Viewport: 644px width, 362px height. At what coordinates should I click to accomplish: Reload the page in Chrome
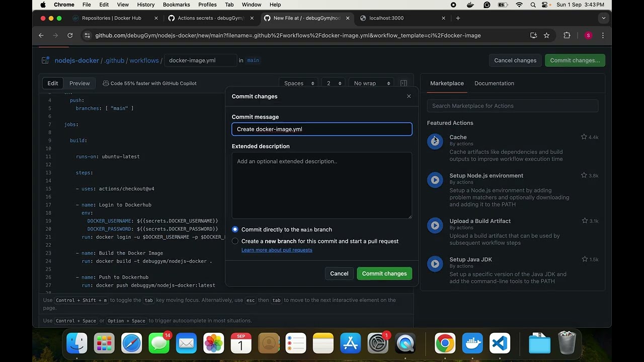pos(70,35)
